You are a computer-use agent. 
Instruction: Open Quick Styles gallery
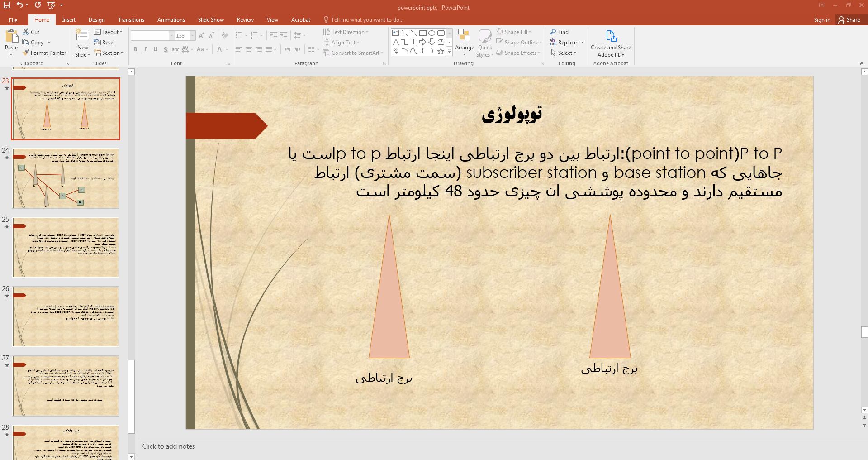[485, 43]
